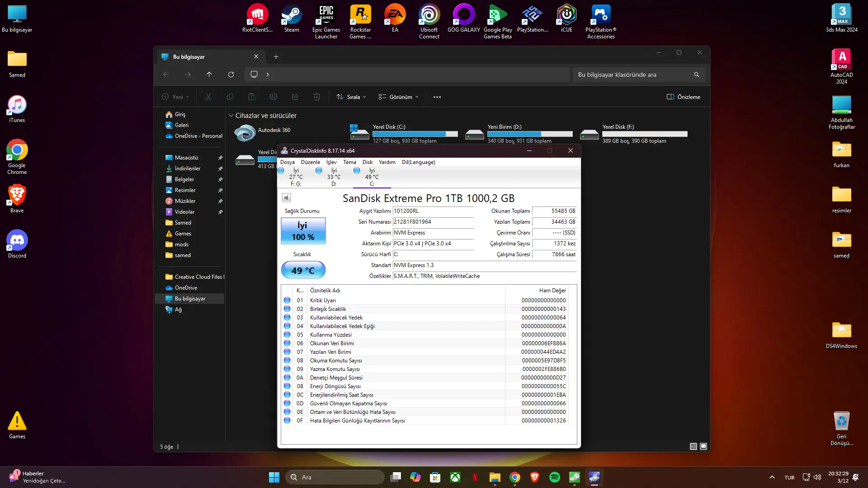The image size is (868, 488).
Task: Open Rockstar Games Launcher icon
Action: [360, 22]
